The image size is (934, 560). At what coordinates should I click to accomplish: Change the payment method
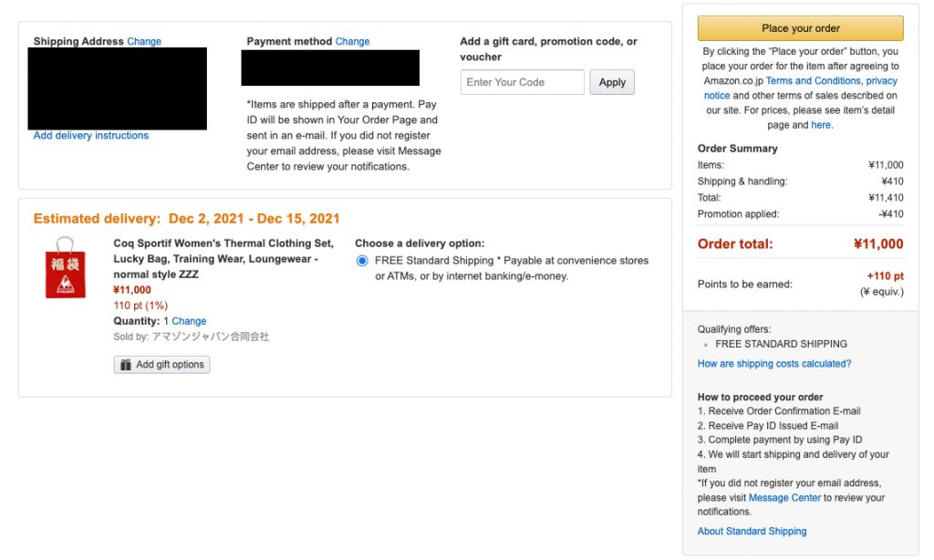[352, 41]
